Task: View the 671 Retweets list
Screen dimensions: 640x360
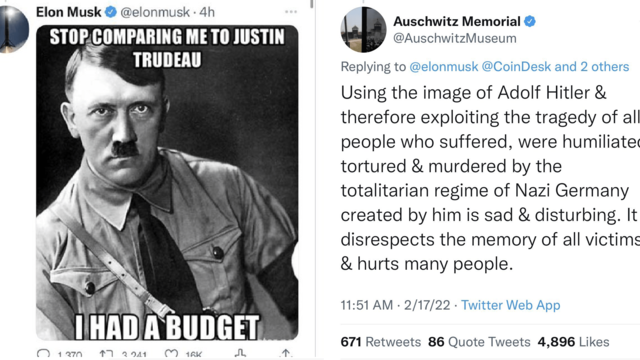Action: (x=381, y=342)
